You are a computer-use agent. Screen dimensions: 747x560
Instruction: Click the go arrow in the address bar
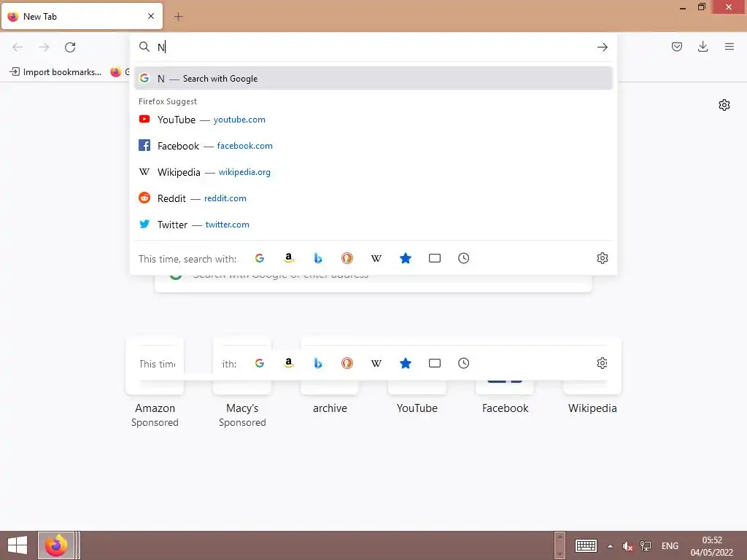602,47
